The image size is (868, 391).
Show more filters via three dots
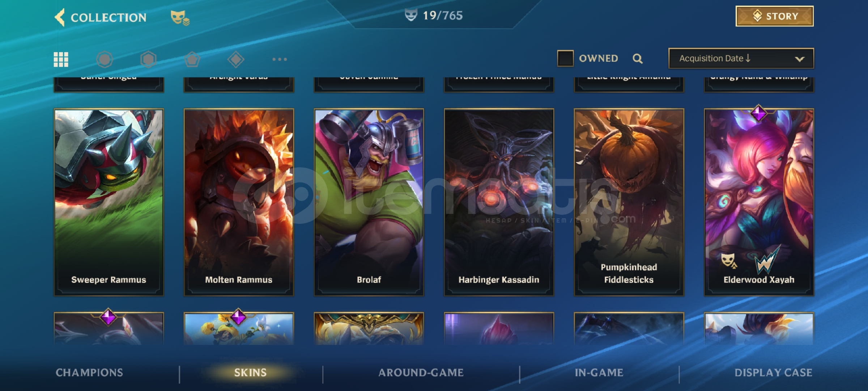point(280,59)
